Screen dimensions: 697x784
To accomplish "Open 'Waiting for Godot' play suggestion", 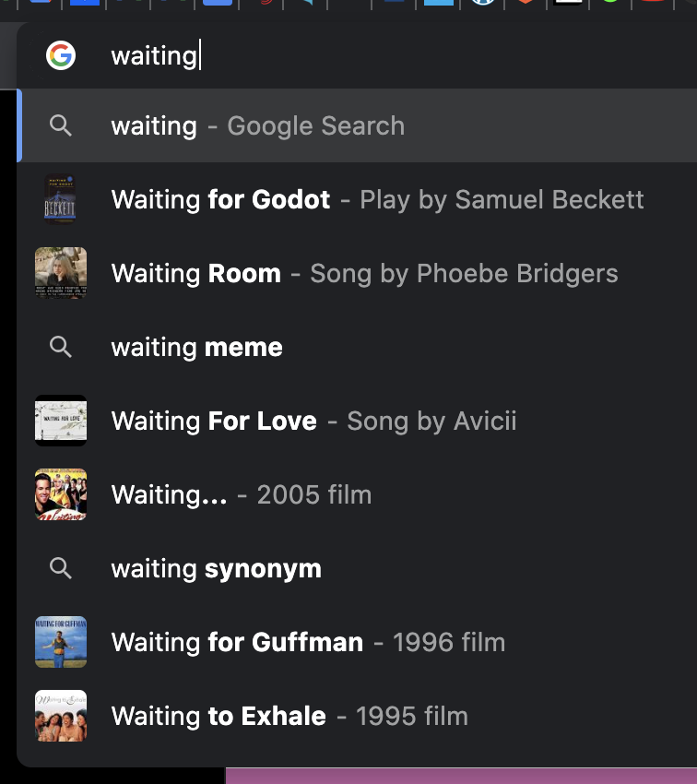I will click(x=378, y=200).
